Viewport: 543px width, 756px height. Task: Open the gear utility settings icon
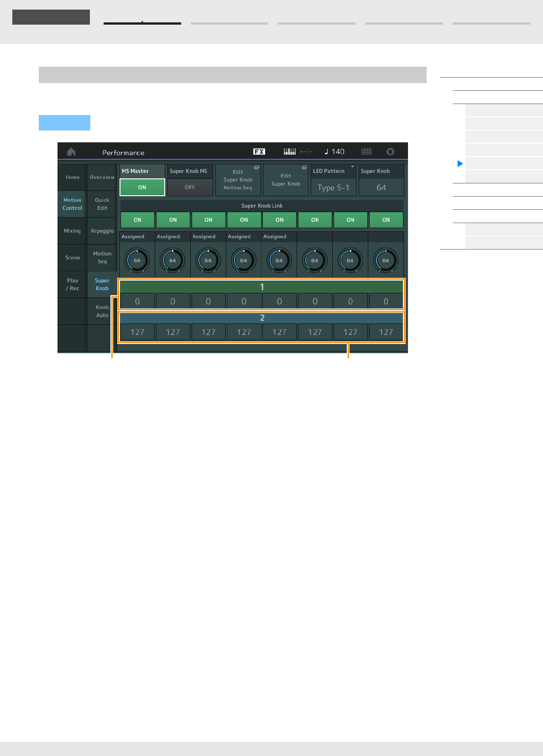click(x=390, y=151)
